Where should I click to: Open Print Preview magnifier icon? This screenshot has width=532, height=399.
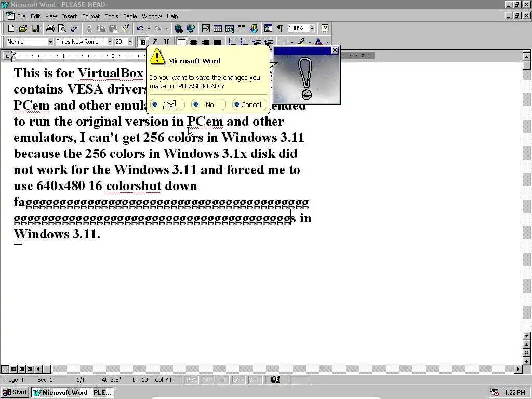click(62, 29)
